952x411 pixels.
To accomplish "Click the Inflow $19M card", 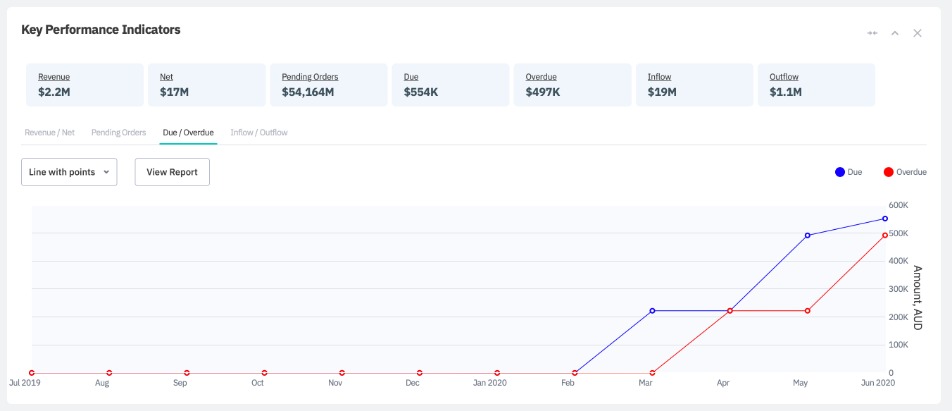I will coord(660,77).
